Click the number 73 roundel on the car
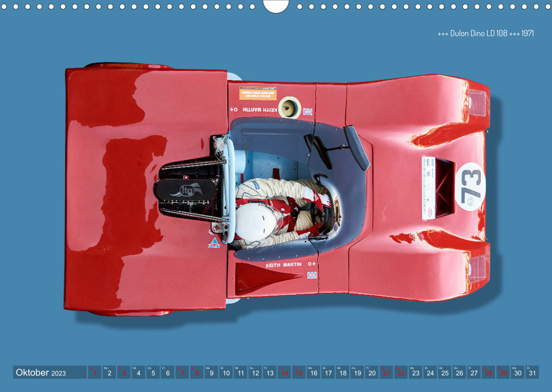Screen dimensions: 552x392 [x=470, y=187]
